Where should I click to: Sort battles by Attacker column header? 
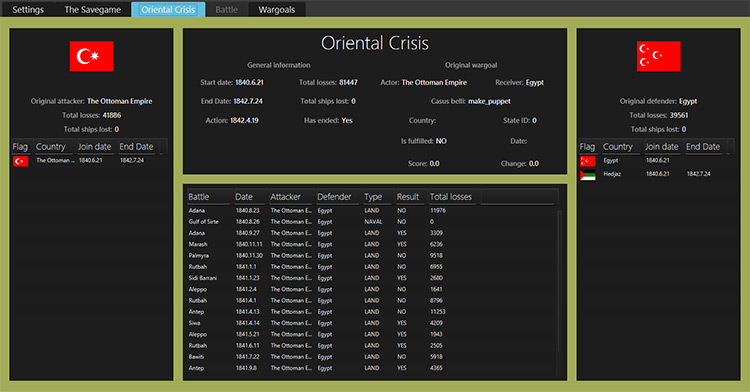click(x=292, y=197)
